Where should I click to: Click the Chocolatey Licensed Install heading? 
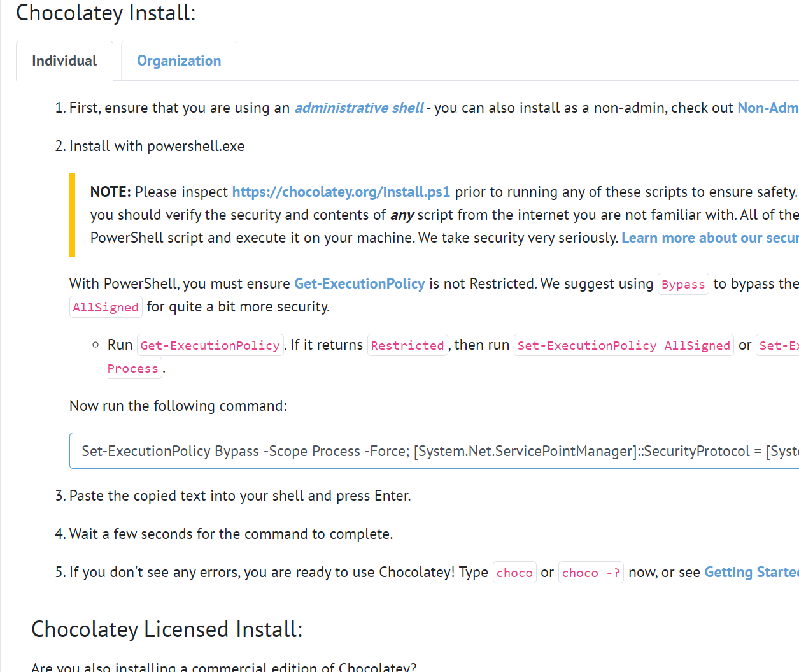pos(167,629)
